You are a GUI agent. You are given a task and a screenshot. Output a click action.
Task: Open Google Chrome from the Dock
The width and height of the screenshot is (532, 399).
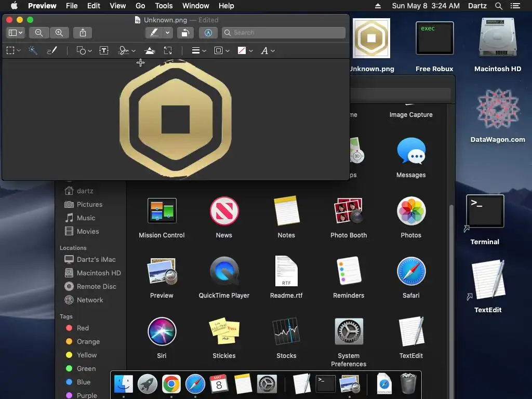click(x=171, y=384)
